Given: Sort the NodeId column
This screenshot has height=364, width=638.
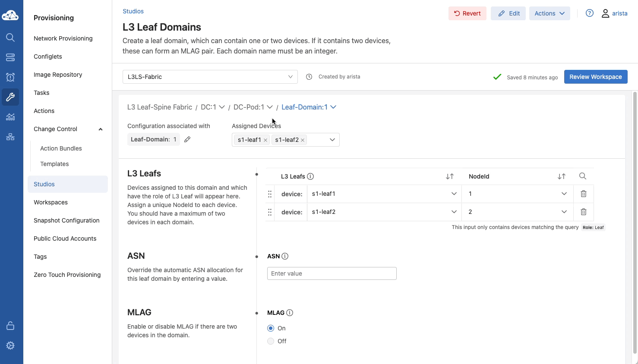Looking at the screenshot, I should (561, 176).
